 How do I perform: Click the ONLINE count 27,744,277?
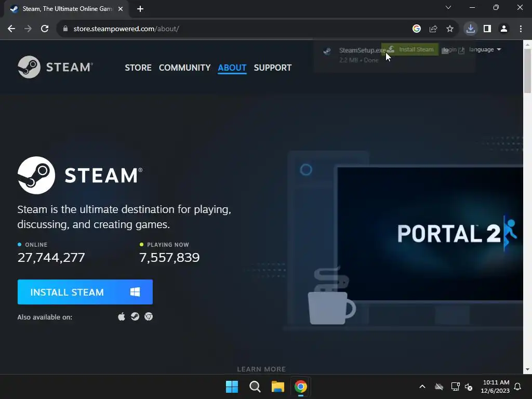[x=51, y=258]
